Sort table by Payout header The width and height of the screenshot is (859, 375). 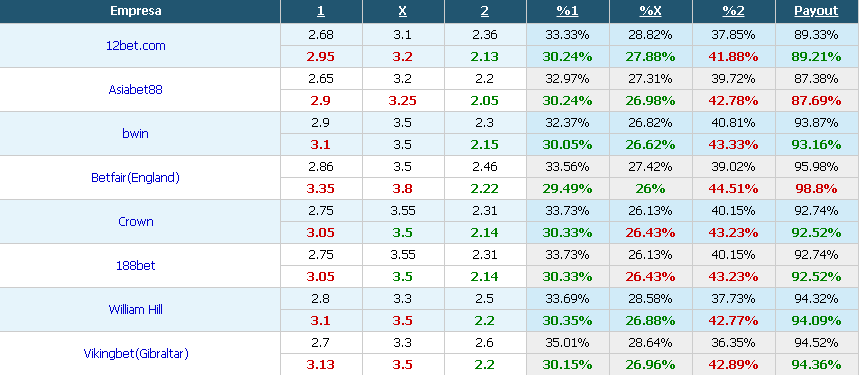(x=816, y=11)
